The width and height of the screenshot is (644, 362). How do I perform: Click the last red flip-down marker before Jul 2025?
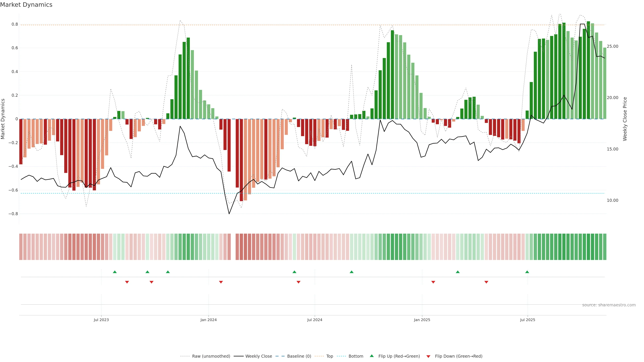(x=486, y=282)
